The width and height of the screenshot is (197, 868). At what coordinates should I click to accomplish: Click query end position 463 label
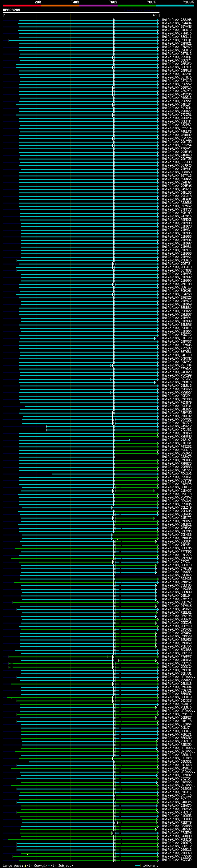[x=155, y=15]
